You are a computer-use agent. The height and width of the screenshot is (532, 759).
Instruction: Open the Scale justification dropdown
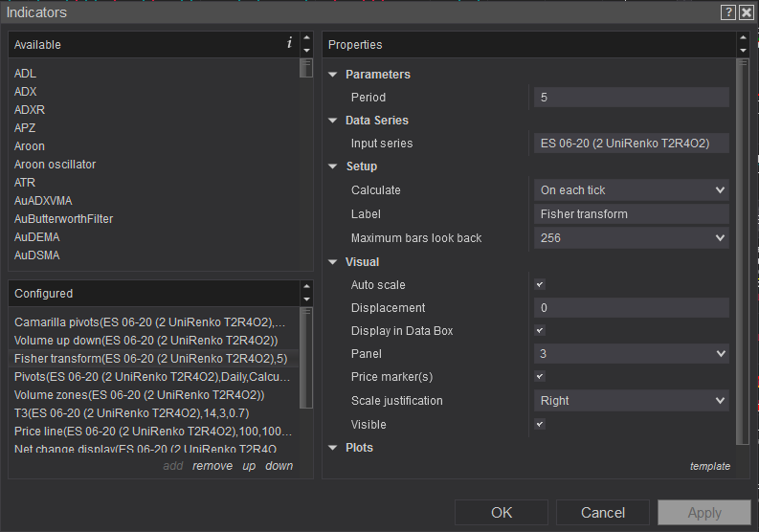coord(631,401)
